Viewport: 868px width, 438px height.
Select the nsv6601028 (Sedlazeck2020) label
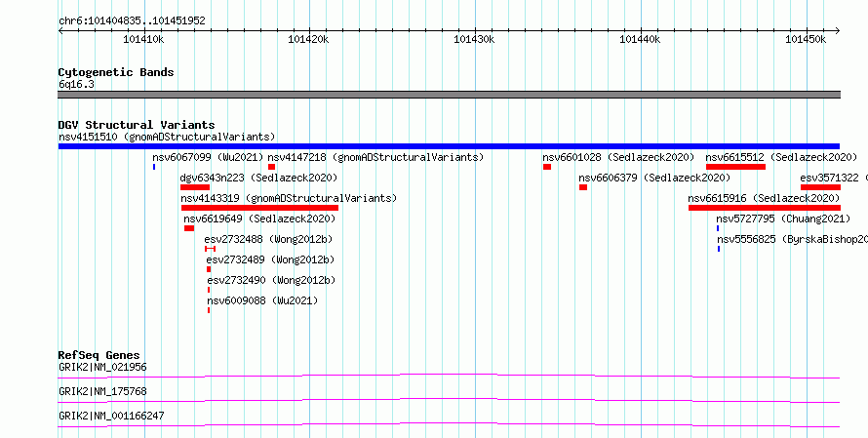point(618,157)
